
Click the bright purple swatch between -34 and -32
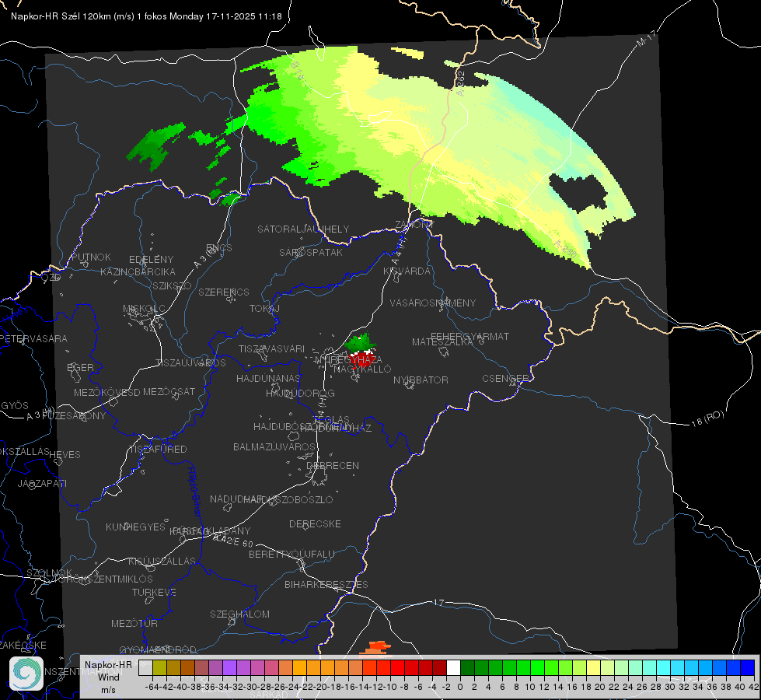tap(229, 668)
